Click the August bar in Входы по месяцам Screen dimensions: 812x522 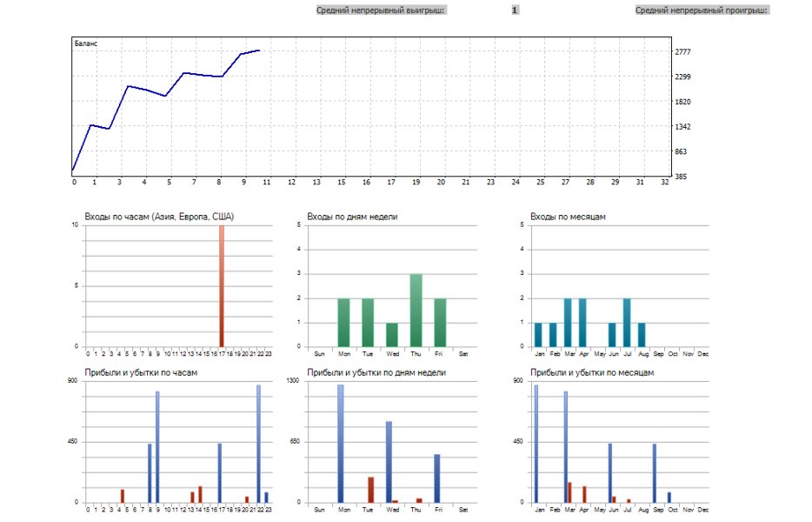tap(642, 335)
